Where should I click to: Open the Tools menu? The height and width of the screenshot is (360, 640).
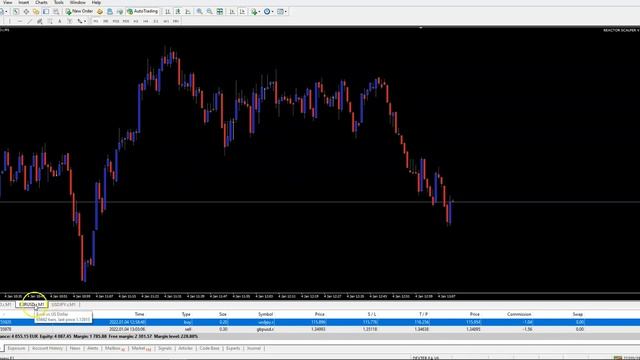coord(59,2)
